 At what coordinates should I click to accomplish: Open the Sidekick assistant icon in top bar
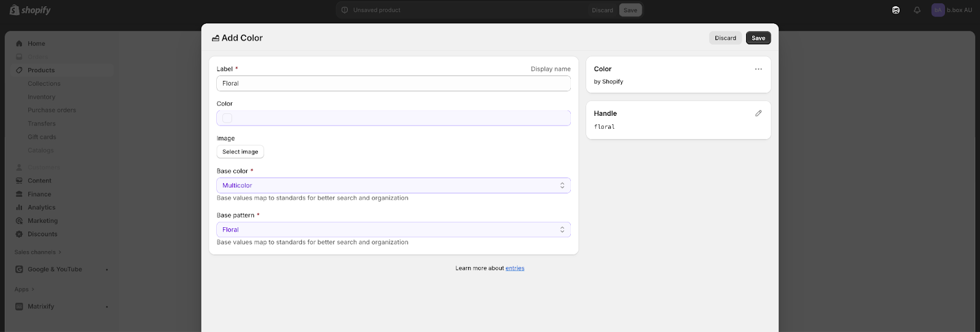point(896,10)
